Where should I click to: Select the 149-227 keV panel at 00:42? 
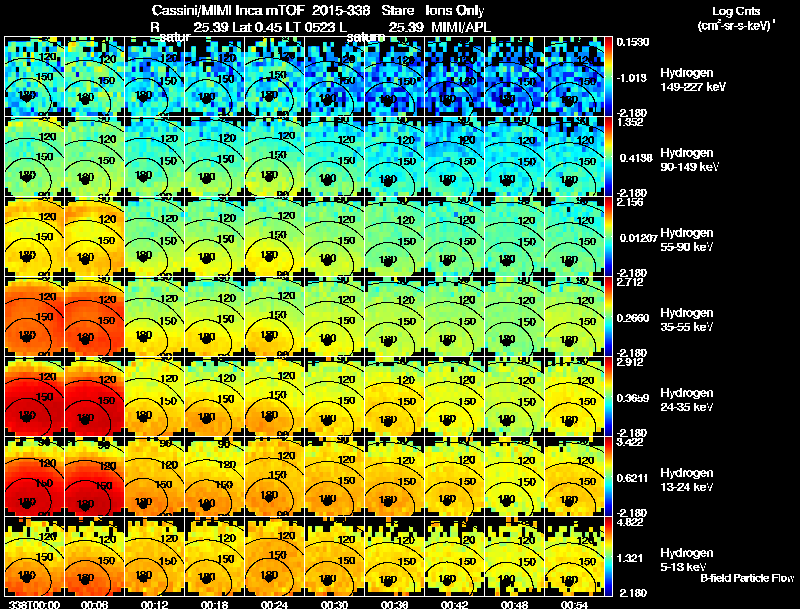[455, 76]
